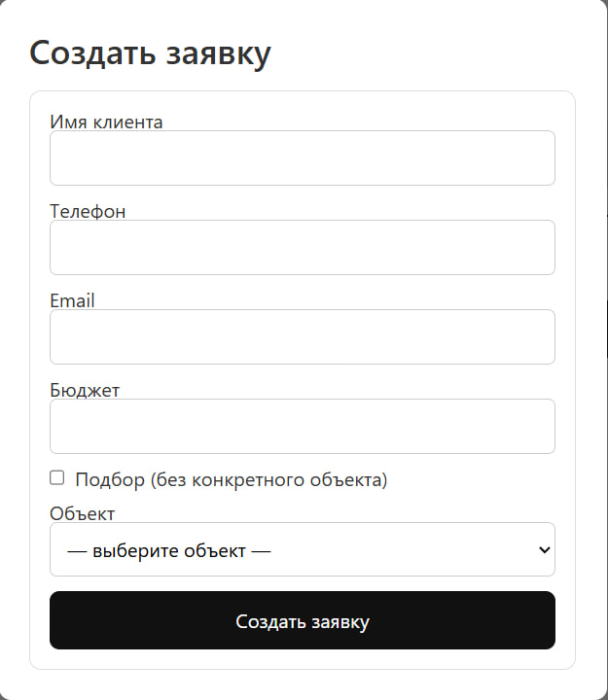The width and height of the screenshot is (608, 700).
Task: Click the 'Объект' field label
Action: click(x=82, y=513)
